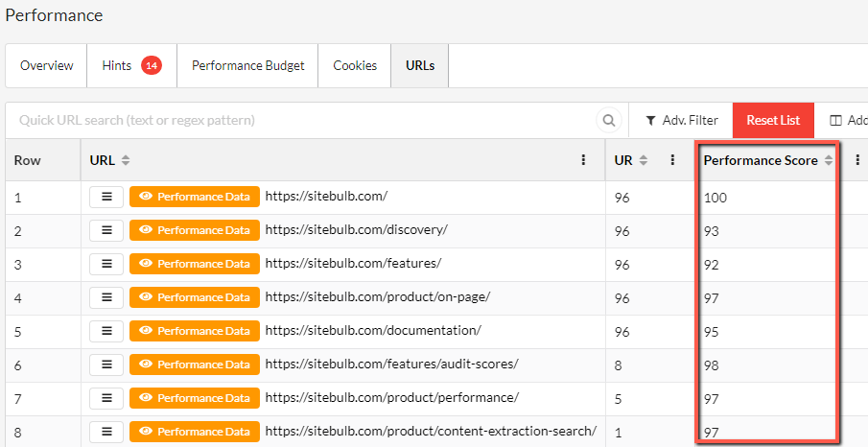Viewport: 868px width, 447px height.
Task: Open Performance Score column three-dot options
Action: click(x=857, y=160)
